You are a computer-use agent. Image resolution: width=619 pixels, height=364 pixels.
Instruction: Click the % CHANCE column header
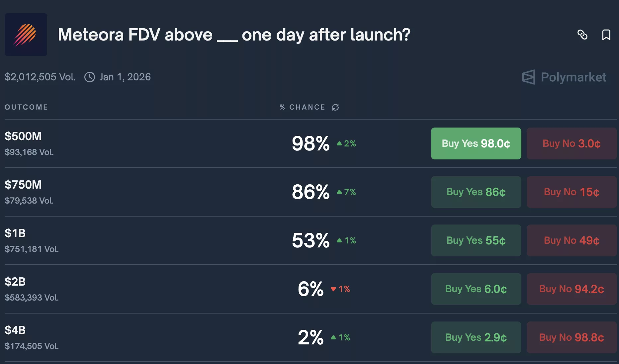tap(302, 107)
